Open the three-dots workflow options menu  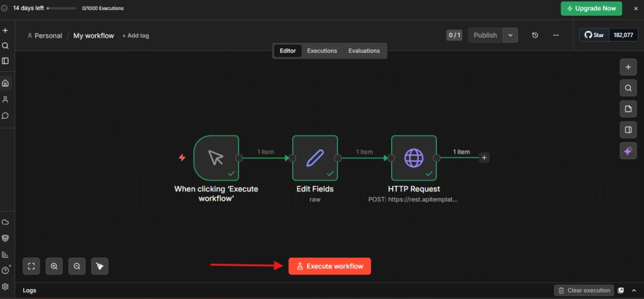[x=556, y=35]
